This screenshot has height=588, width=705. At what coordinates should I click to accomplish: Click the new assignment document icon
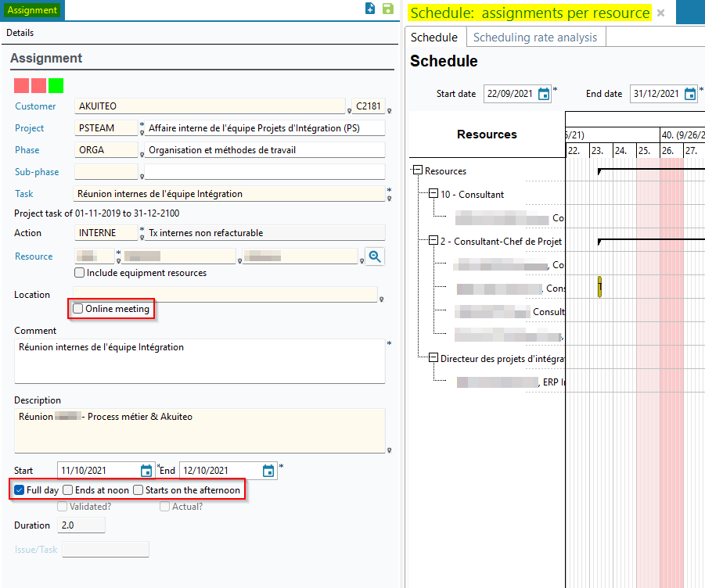click(370, 9)
